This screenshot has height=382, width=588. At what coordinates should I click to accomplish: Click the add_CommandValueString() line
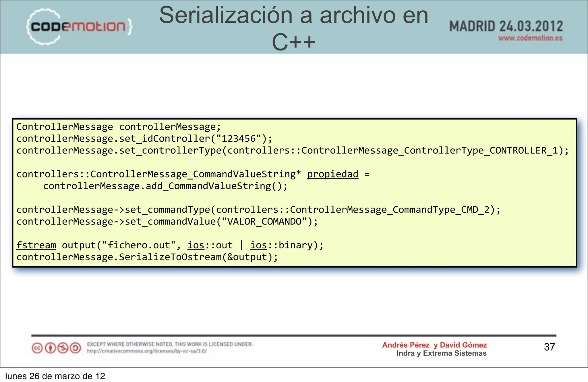(x=165, y=186)
